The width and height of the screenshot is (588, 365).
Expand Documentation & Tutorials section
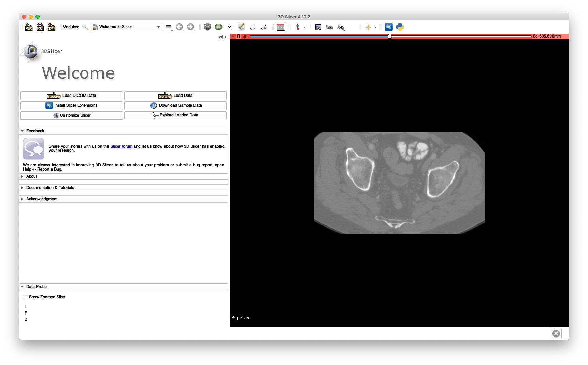[124, 188]
